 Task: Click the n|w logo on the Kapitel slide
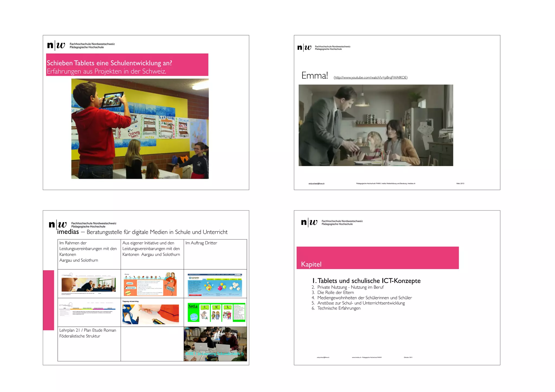tap(309, 222)
